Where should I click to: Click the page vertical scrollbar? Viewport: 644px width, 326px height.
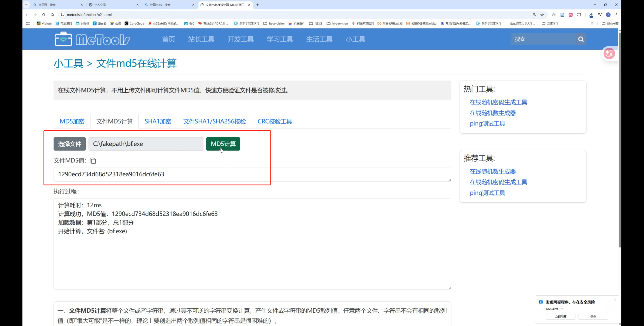(x=620, y=139)
